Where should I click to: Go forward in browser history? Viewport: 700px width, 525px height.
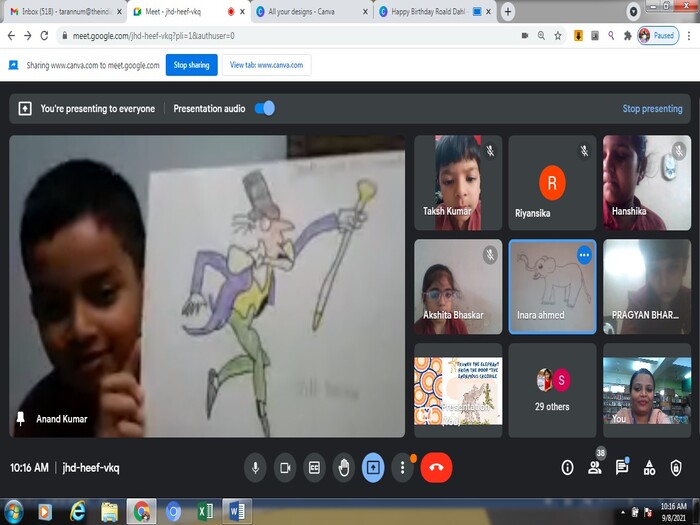[x=28, y=36]
